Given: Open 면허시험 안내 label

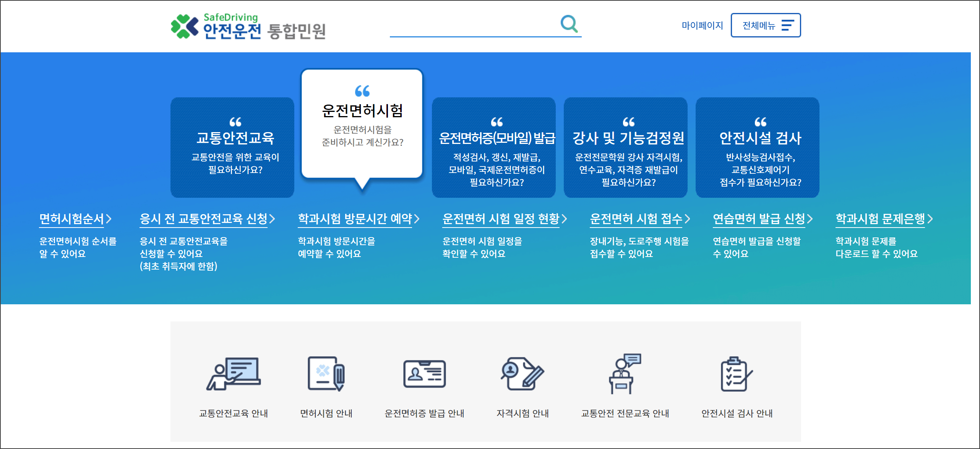Looking at the screenshot, I should [326, 413].
